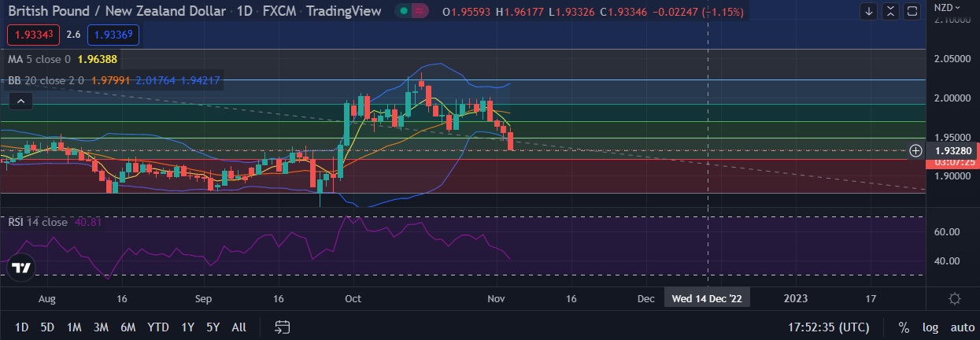Click the Sep label on time axis
Viewport: 980px width, 340px height.
[203, 299]
